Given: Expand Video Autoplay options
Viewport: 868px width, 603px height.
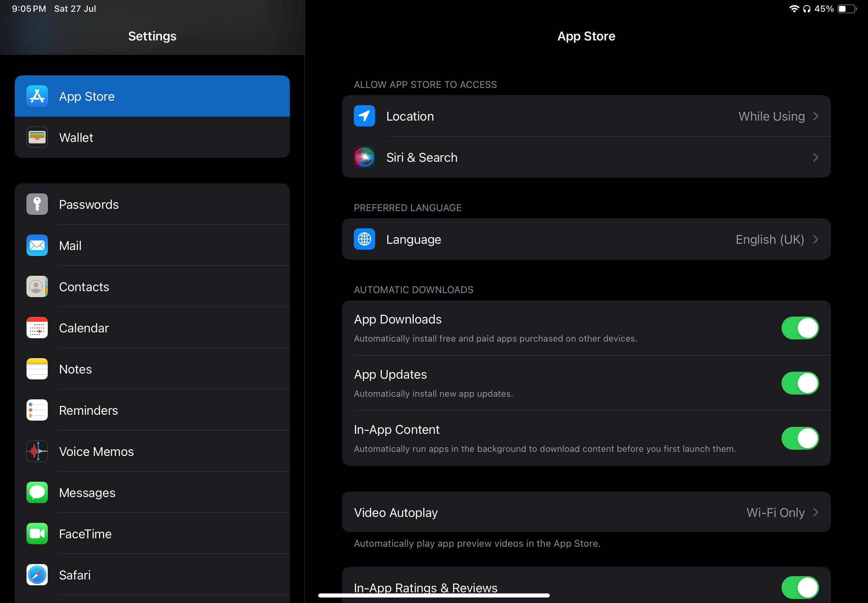Looking at the screenshot, I should click(x=586, y=513).
